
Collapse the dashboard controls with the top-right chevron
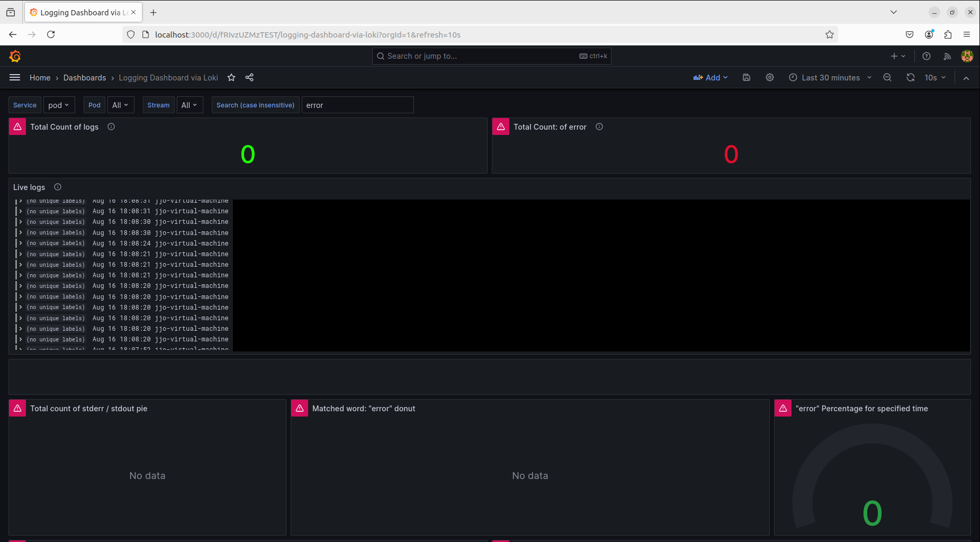pos(966,77)
